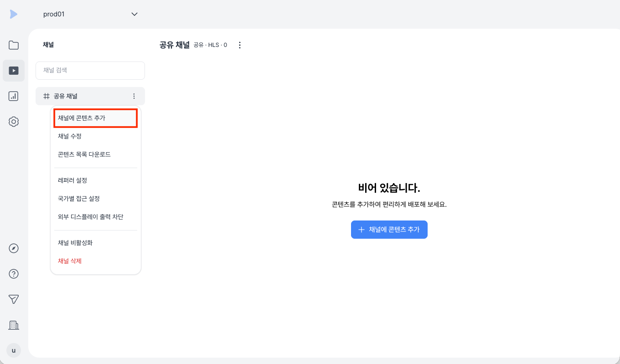
Task: Open the three-dot menu next to 공유 채널 header
Action: 240,45
